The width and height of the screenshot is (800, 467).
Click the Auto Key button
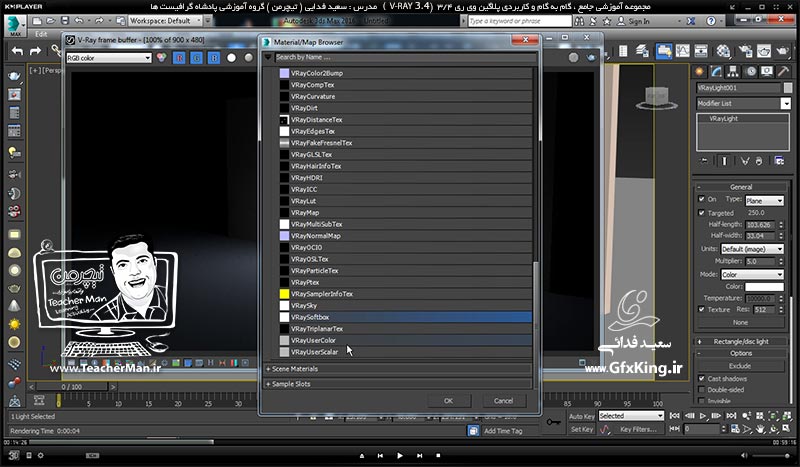pos(582,416)
